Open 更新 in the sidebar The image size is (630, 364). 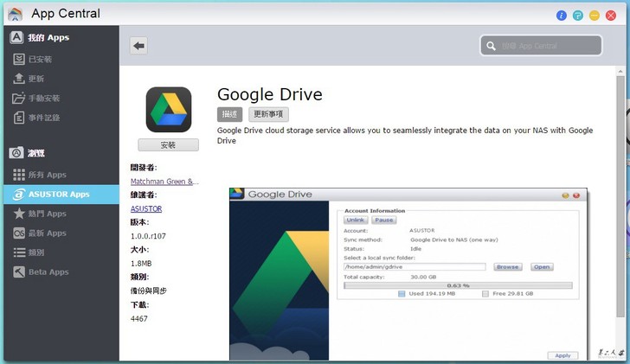click(61, 79)
